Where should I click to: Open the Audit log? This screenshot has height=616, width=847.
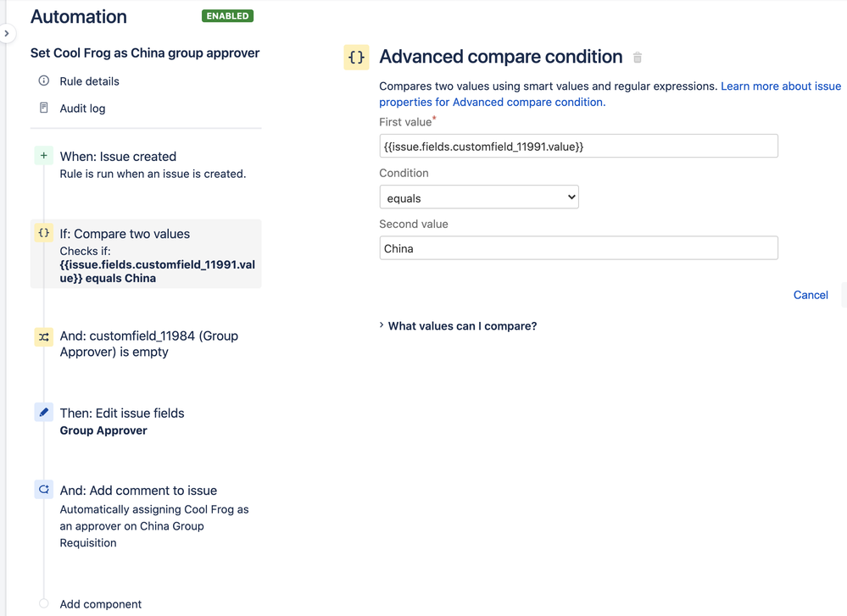[82, 108]
